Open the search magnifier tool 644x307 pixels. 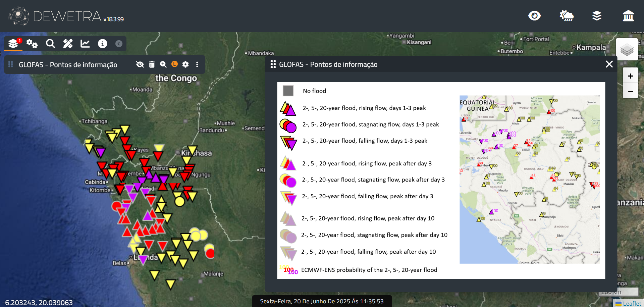[x=50, y=44]
